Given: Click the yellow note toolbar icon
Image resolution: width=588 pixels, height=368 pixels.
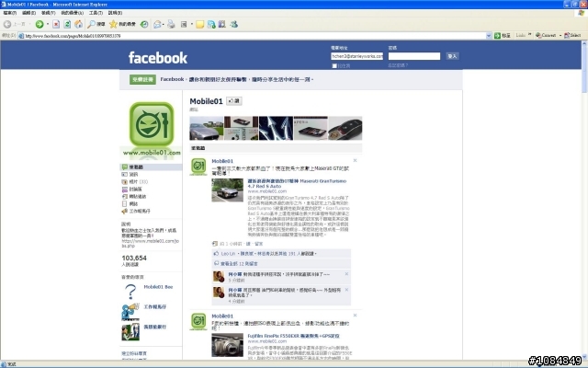Looking at the screenshot, I should click(x=200, y=24).
